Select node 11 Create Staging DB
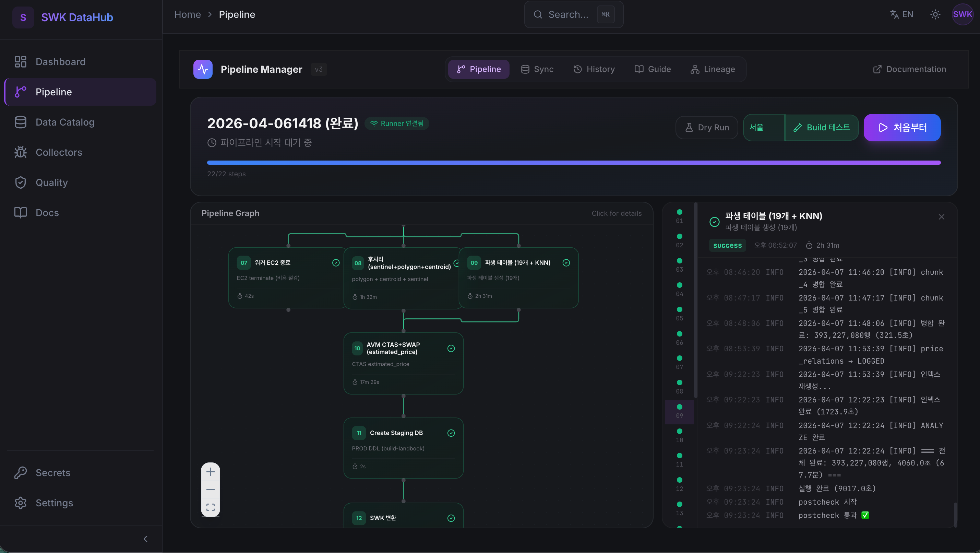 click(x=403, y=448)
